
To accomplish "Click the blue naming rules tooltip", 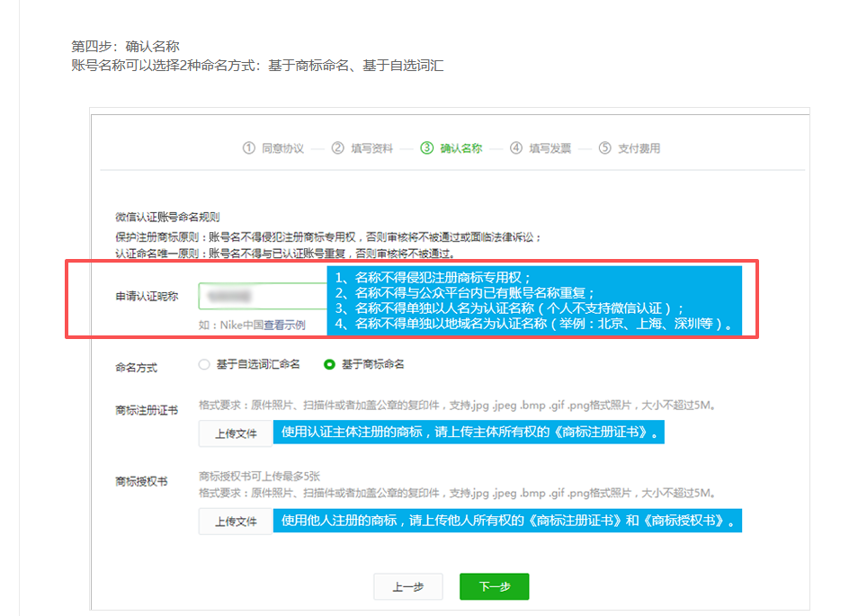I will (x=534, y=300).
